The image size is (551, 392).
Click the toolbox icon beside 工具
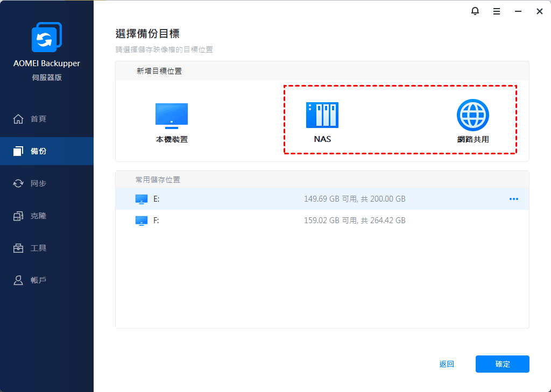[18, 248]
